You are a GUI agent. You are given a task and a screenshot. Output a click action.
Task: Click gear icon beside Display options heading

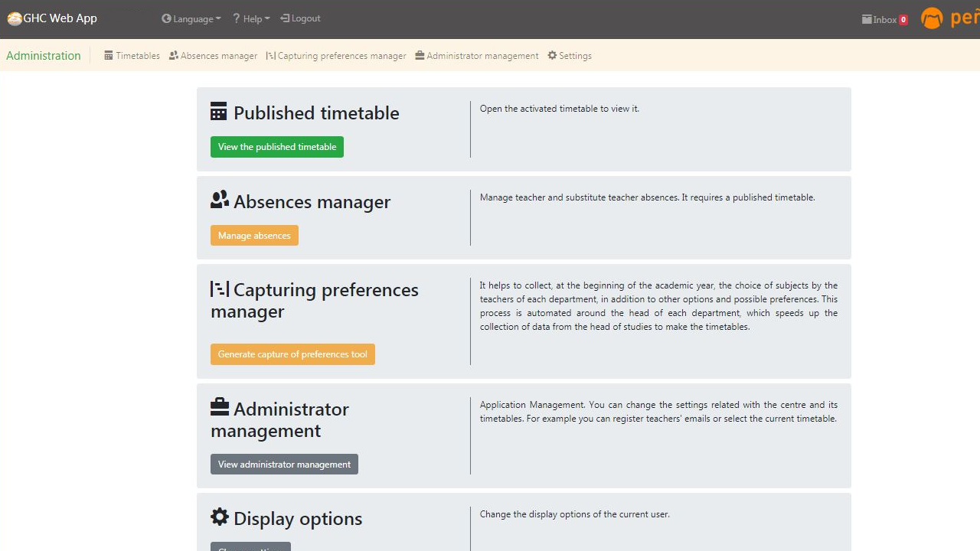tap(220, 517)
